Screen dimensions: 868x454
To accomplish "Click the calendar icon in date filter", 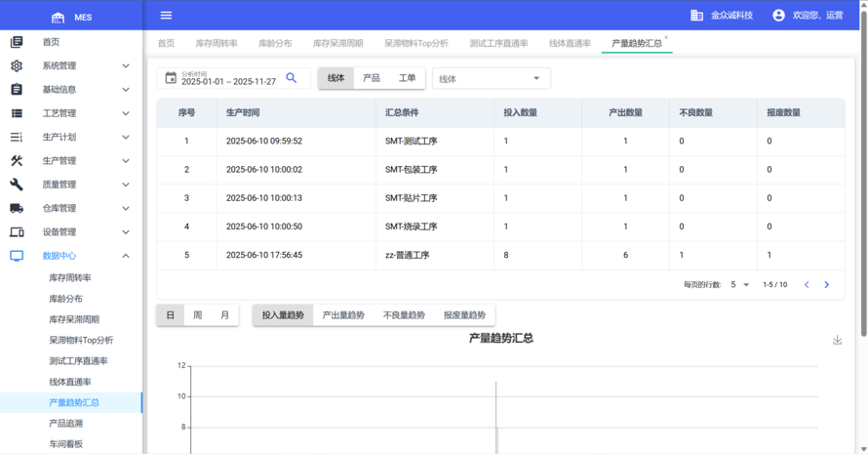I will point(171,78).
